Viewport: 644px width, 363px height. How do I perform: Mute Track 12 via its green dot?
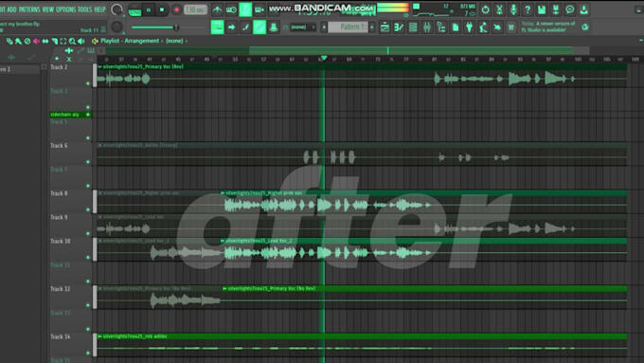coord(88,305)
